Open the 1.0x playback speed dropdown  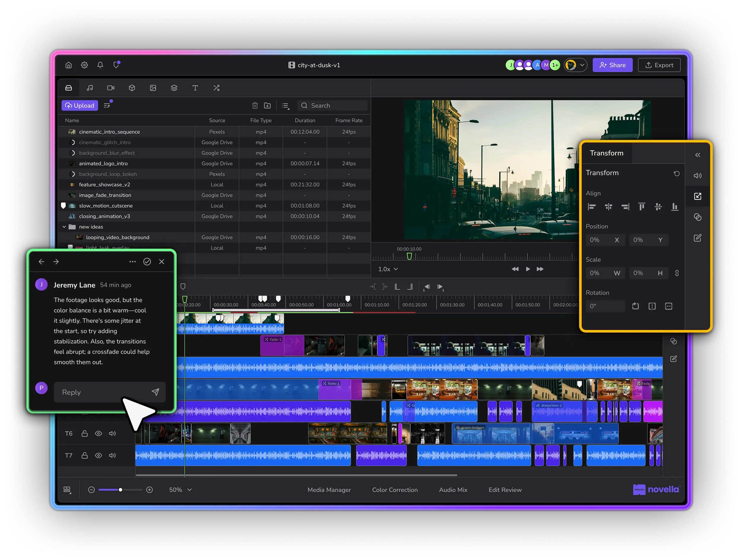(x=388, y=269)
